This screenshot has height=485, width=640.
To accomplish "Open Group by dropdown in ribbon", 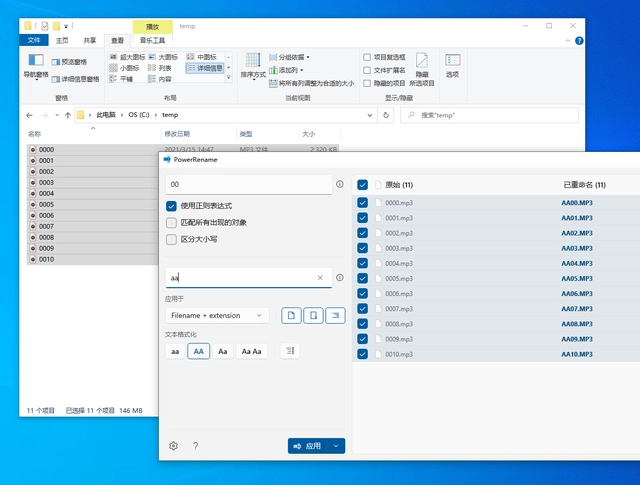I will click(x=289, y=57).
